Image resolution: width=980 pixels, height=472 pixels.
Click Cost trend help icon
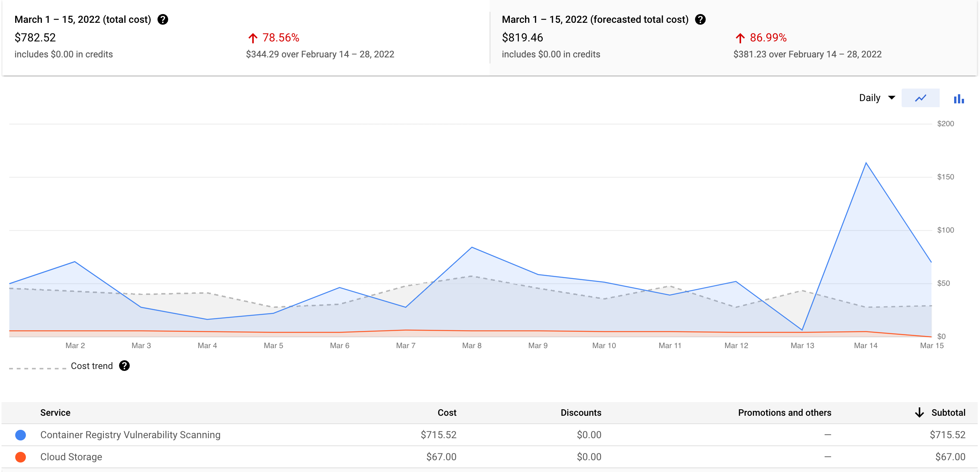click(124, 366)
